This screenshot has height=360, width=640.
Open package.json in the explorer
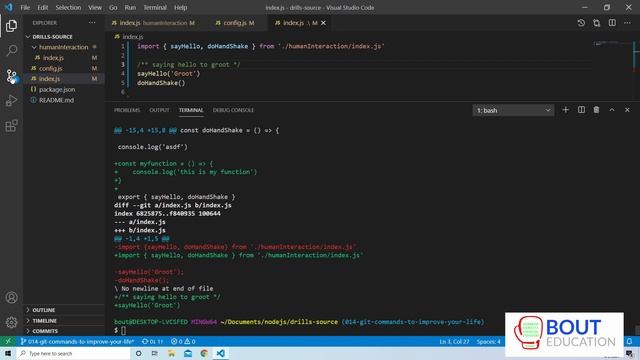(57, 89)
